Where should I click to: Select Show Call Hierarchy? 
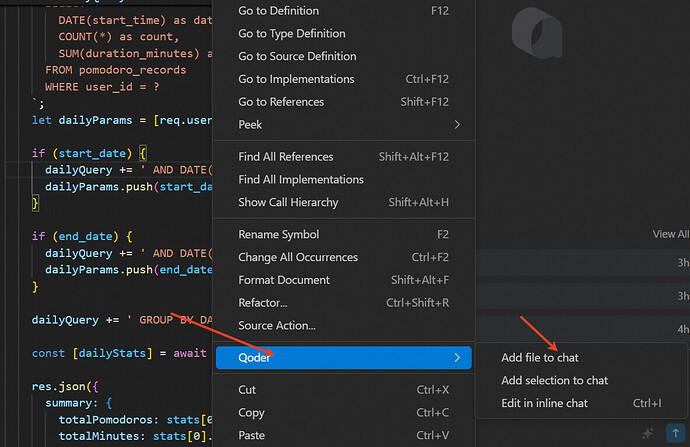(344, 202)
